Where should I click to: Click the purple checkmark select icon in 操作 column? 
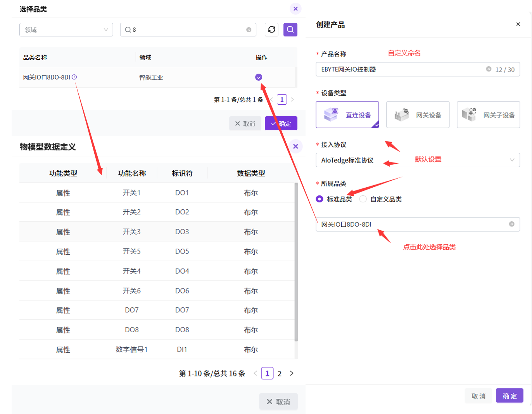[259, 77]
